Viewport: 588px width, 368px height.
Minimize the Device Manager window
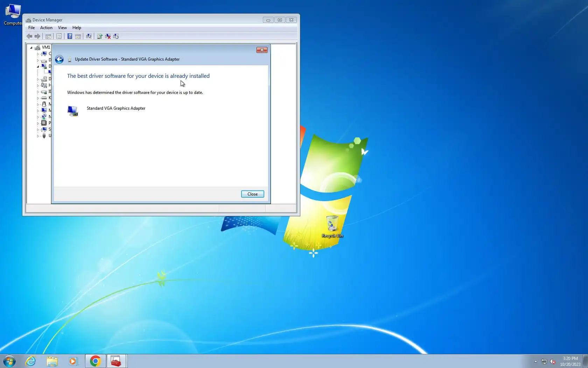click(268, 20)
